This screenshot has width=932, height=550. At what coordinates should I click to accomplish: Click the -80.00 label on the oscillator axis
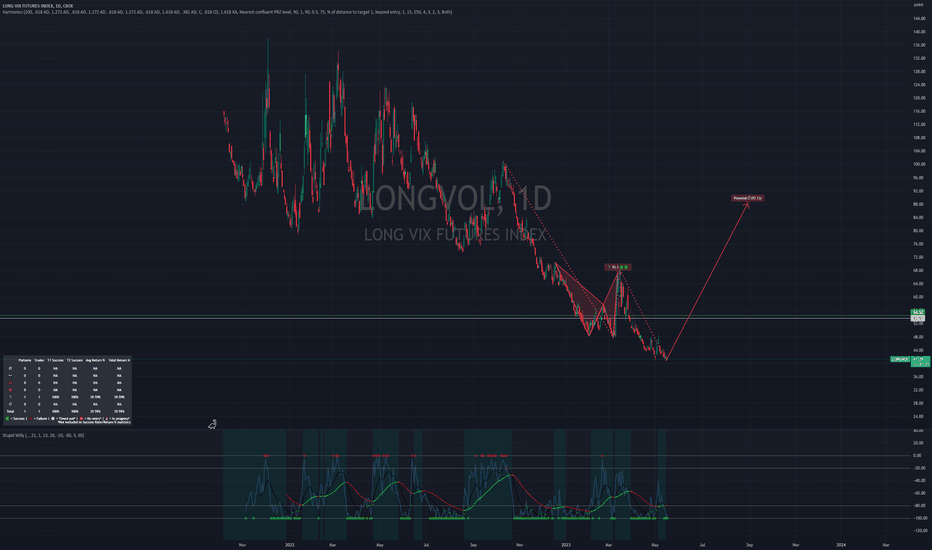919,505
